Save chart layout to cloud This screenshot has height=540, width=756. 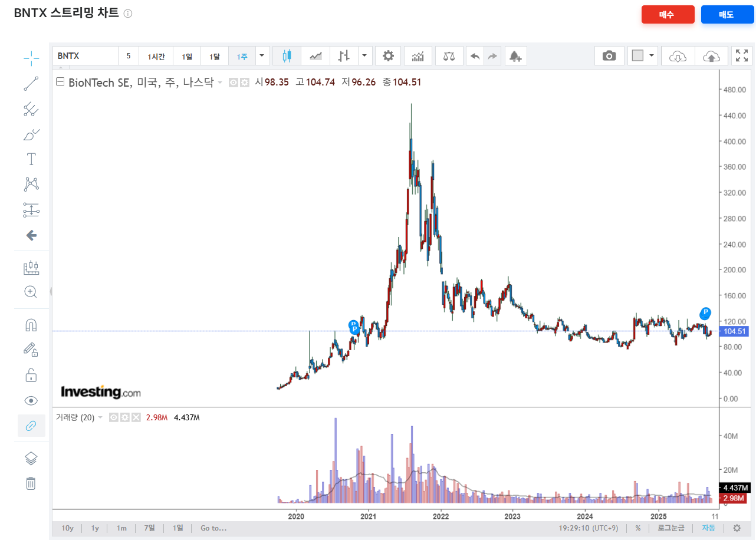coord(712,56)
